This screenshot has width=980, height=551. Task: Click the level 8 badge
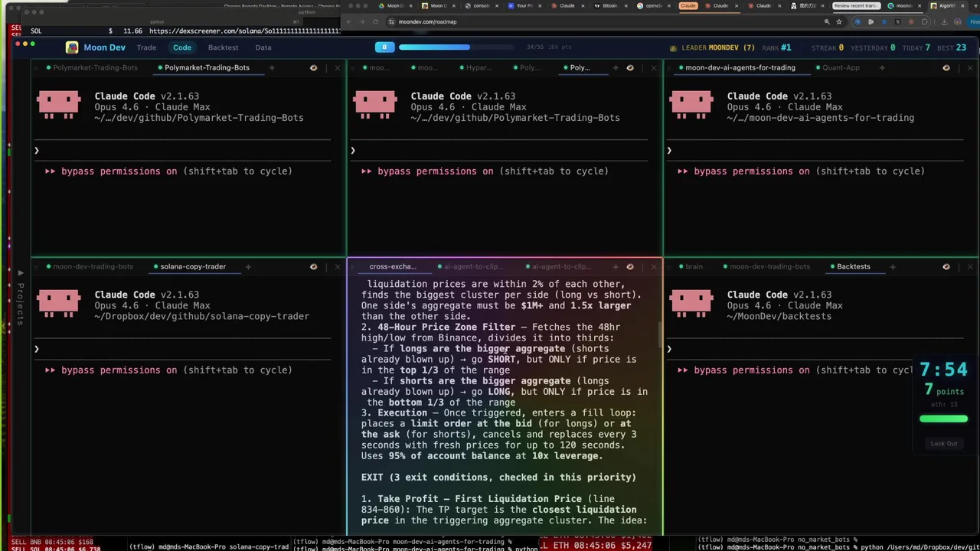click(384, 47)
